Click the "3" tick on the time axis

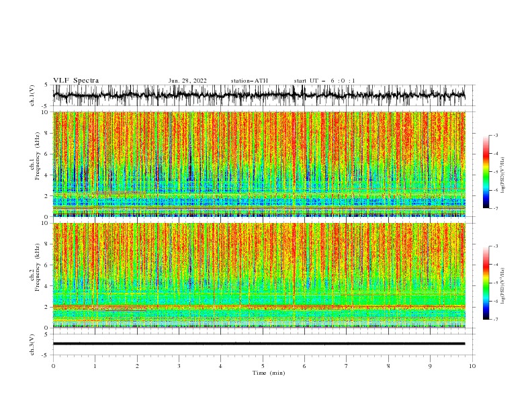[179, 366]
